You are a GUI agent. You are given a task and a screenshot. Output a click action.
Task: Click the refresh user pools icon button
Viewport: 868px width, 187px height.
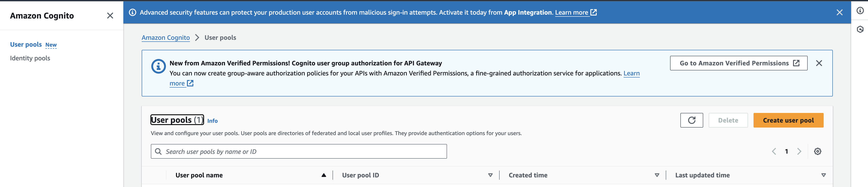[x=691, y=120]
